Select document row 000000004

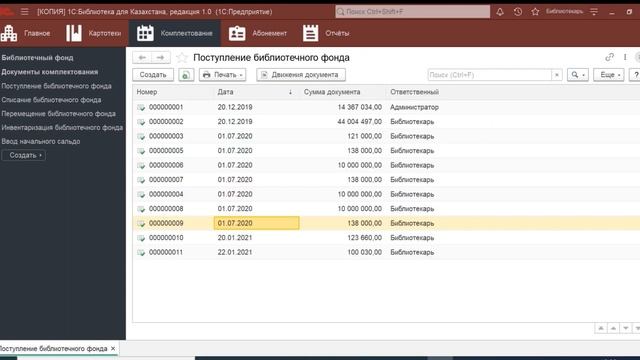[386, 194]
